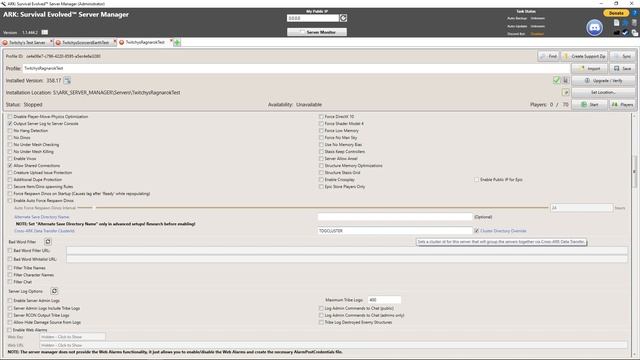Toggle Enable Public IP for Epic
The image size is (640, 360).
pyautogui.click(x=476, y=180)
